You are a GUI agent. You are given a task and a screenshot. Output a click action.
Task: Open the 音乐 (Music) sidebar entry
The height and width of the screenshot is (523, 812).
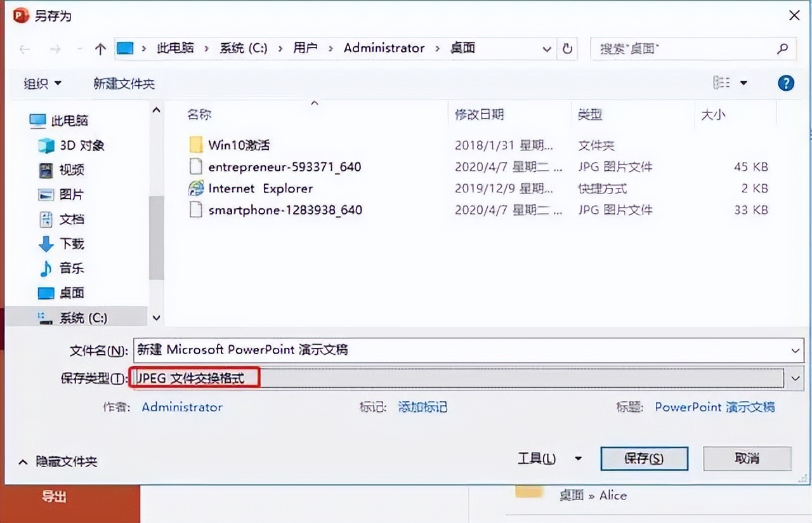pos(71,268)
